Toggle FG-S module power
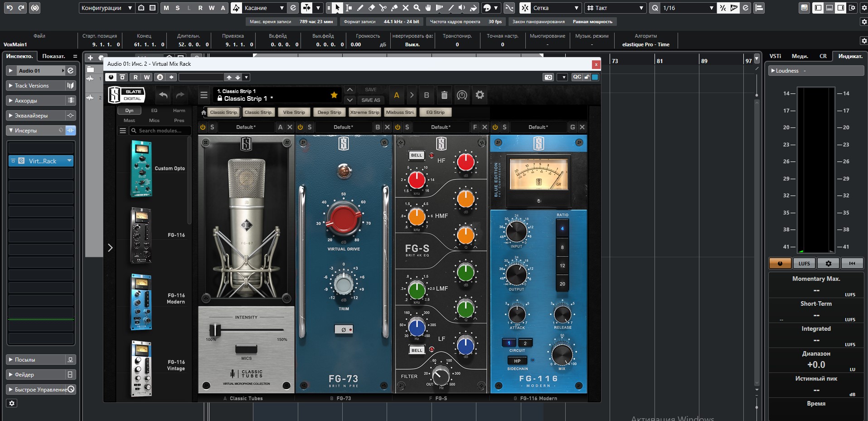 click(x=398, y=127)
